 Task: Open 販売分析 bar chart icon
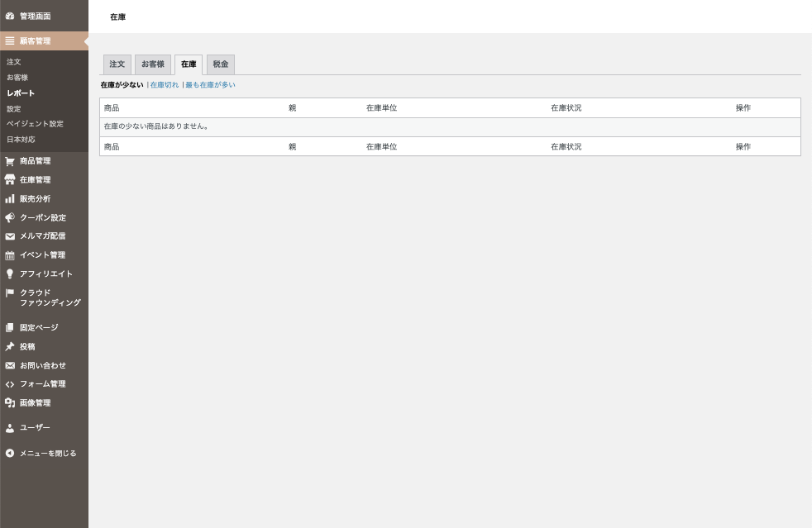[10, 199]
